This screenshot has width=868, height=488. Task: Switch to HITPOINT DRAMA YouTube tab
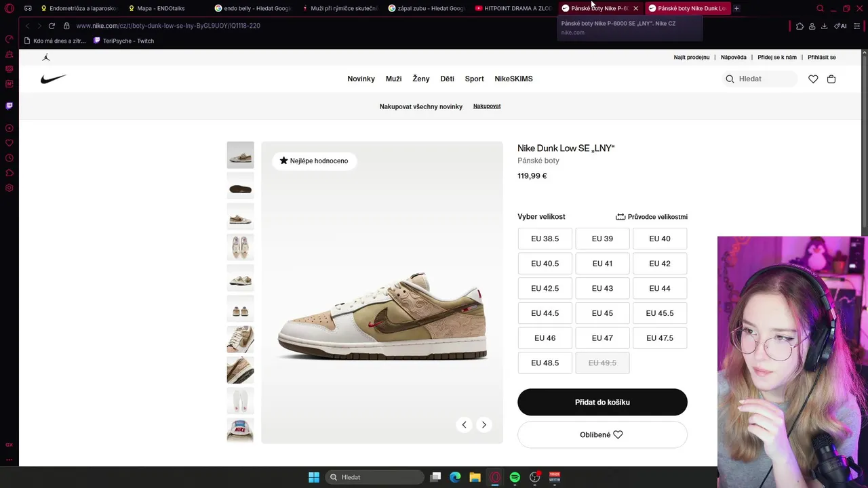(x=513, y=8)
